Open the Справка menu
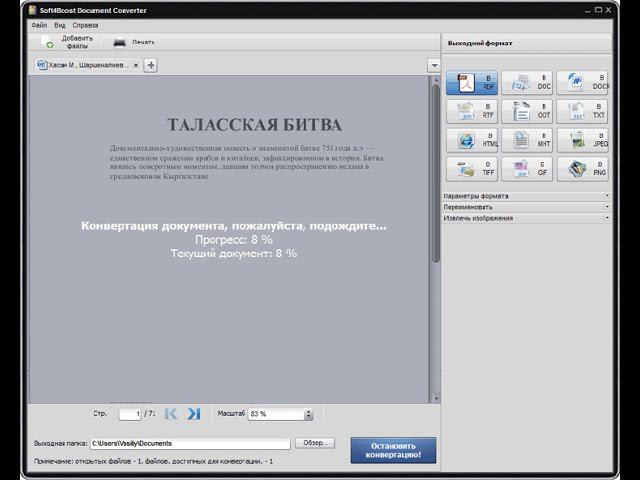The height and width of the screenshot is (480, 640). click(85, 25)
